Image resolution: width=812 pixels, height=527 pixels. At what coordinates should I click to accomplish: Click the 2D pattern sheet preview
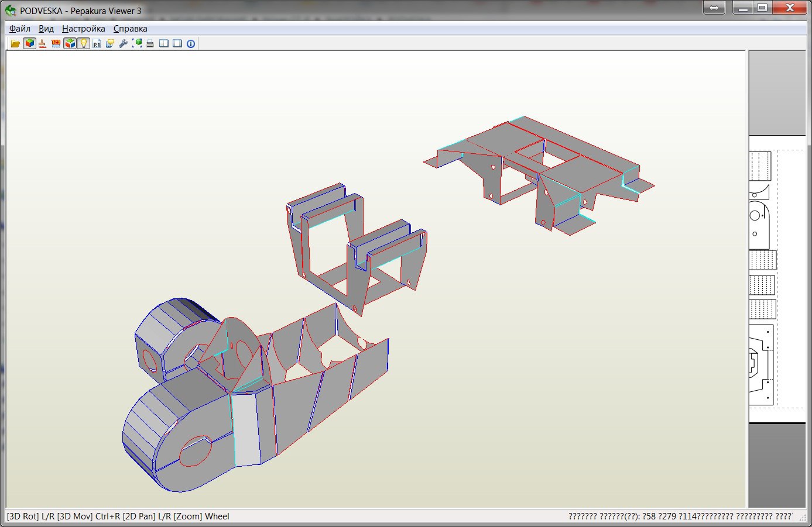(x=767, y=280)
